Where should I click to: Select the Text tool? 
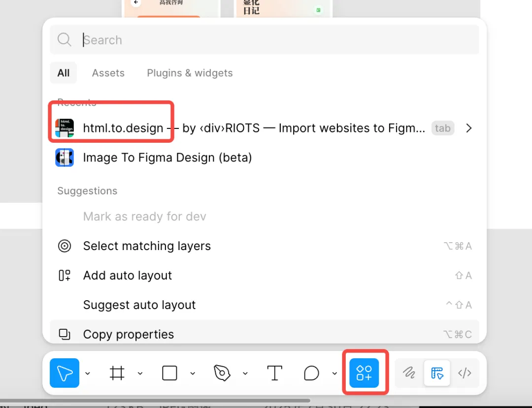[274, 373]
